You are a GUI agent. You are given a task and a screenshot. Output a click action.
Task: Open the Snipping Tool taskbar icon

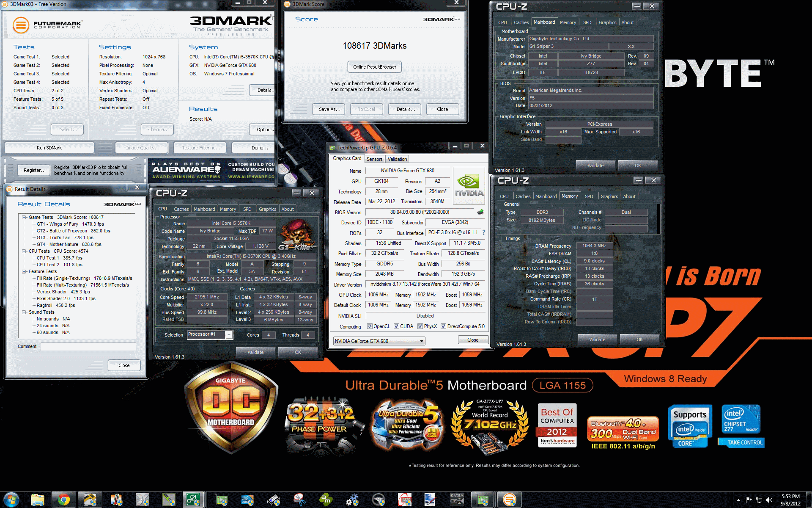coord(300,500)
